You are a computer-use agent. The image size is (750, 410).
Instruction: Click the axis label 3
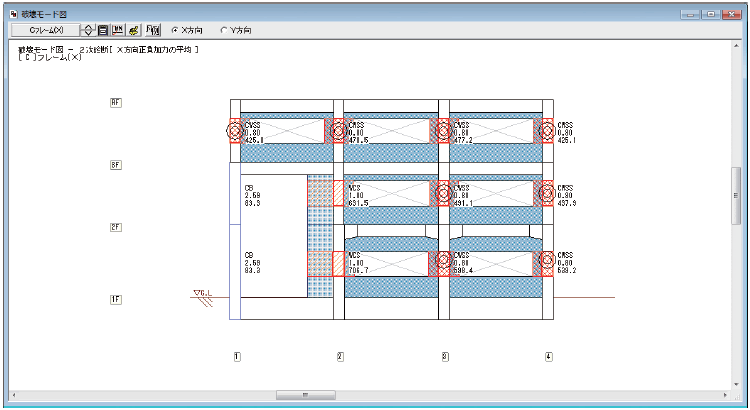click(x=445, y=356)
